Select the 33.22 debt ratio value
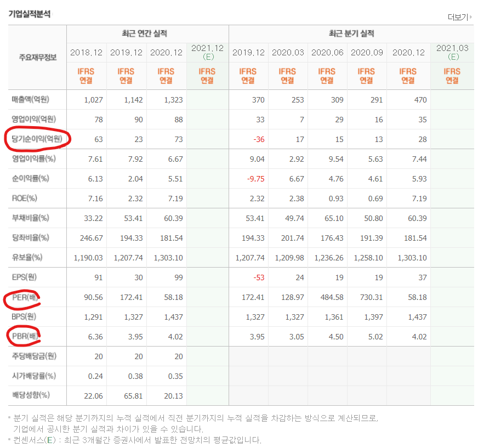478x448 pixels. 93,218
